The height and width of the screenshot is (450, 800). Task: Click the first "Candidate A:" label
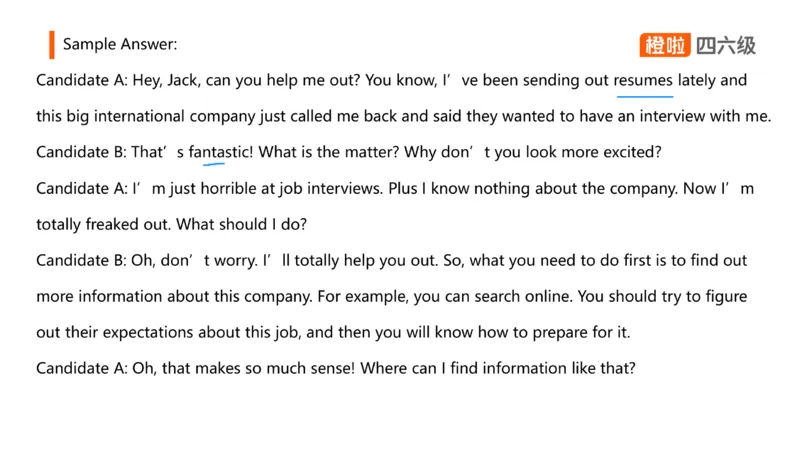pyautogui.click(x=81, y=80)
